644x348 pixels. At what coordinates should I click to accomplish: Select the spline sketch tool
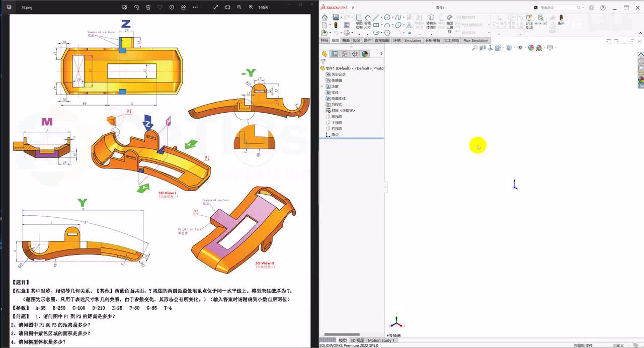(x=398, y=18)
